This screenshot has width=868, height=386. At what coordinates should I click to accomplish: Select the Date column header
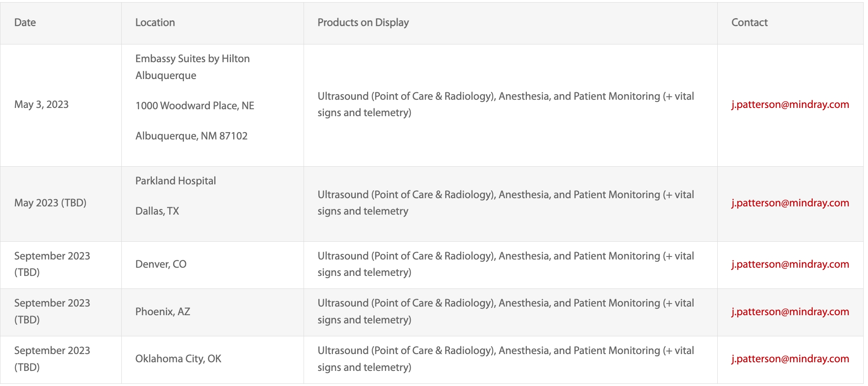[25, 22]
